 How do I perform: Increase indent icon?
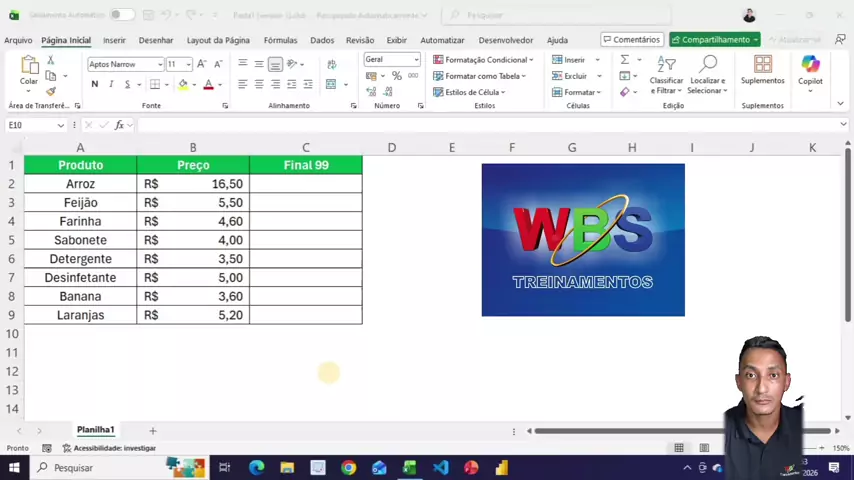coord(308,84)
